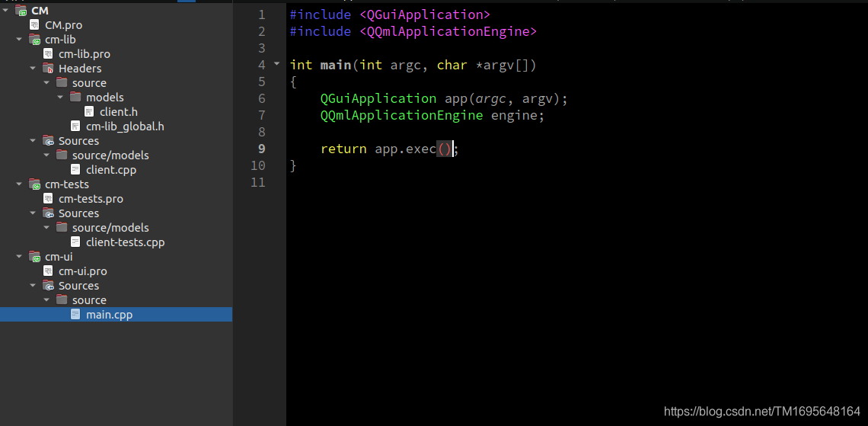Collapse the cm-tests Sources group arrow
868x426 pixels.
point(34,213)
